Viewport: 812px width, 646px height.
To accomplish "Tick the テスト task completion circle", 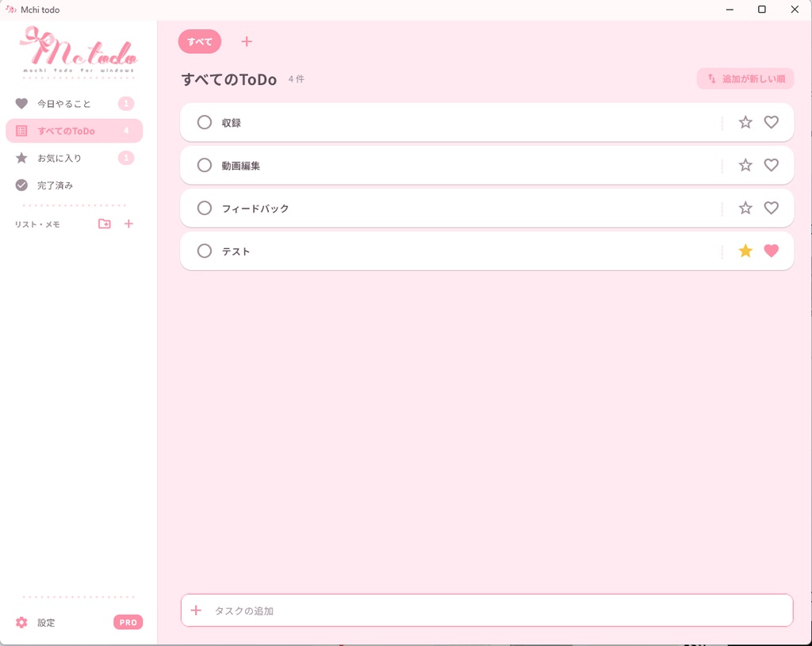I will (205, 251).
